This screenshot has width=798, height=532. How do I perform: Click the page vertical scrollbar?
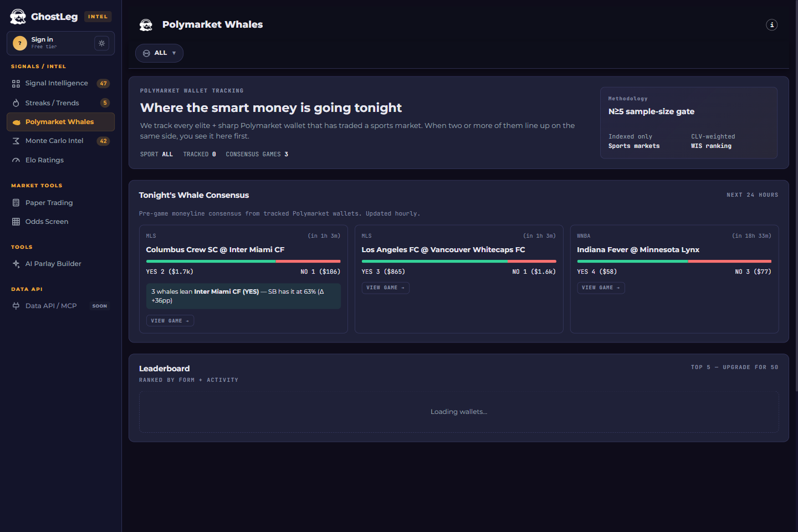tap(796, 196)
